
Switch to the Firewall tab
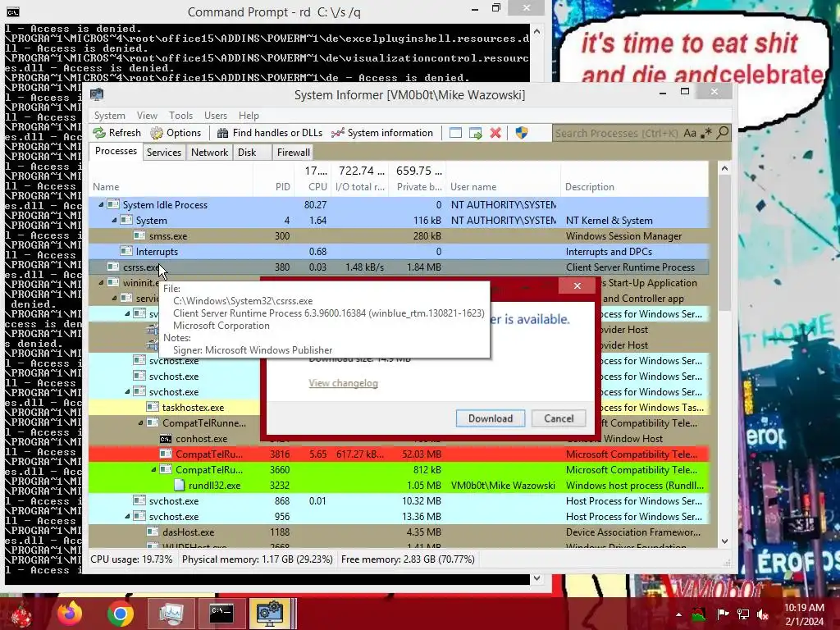click(293, 152)
